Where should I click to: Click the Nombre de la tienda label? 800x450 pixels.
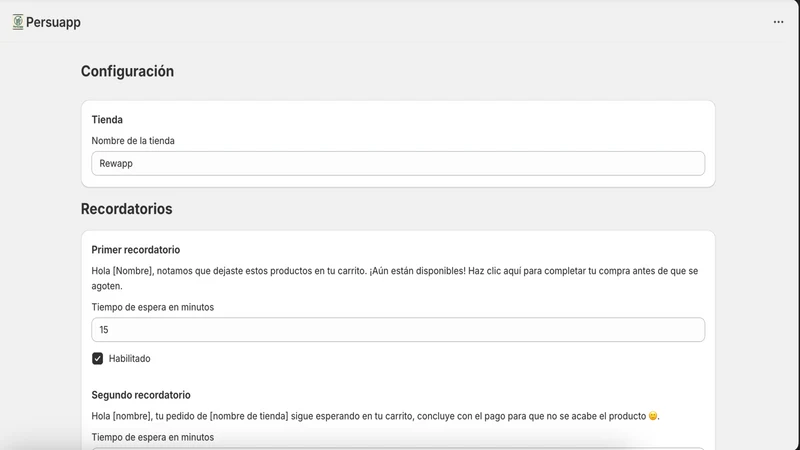click(x=133, y=141)
